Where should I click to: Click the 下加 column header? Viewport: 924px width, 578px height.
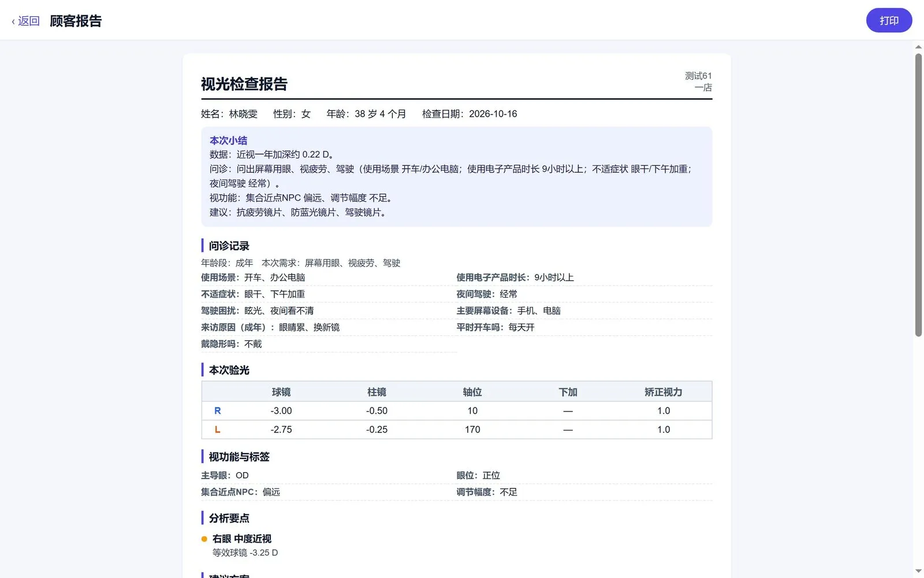click(568, 392)
